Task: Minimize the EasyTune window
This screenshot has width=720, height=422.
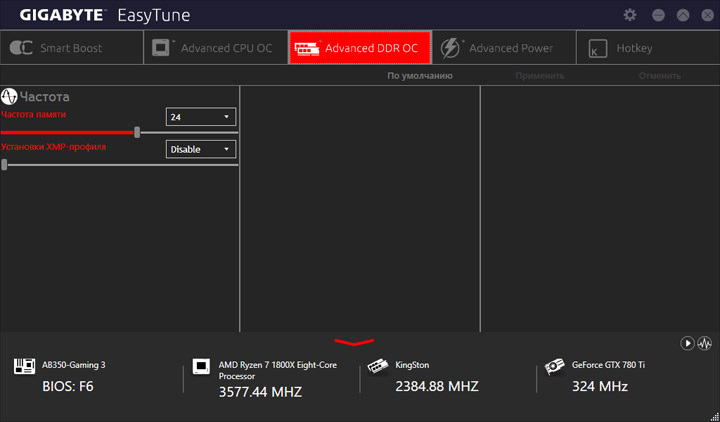Action: pyautogui.click(x=658, y=15)
